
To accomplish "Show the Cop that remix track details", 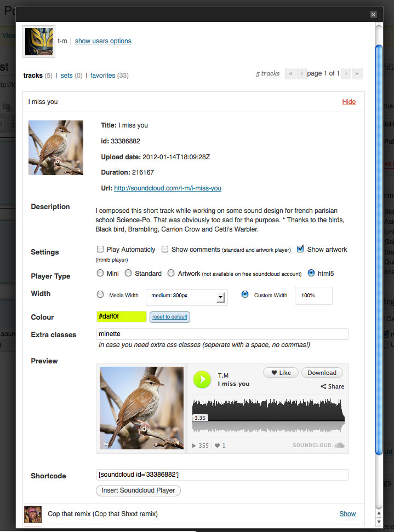I will point(347,514).
